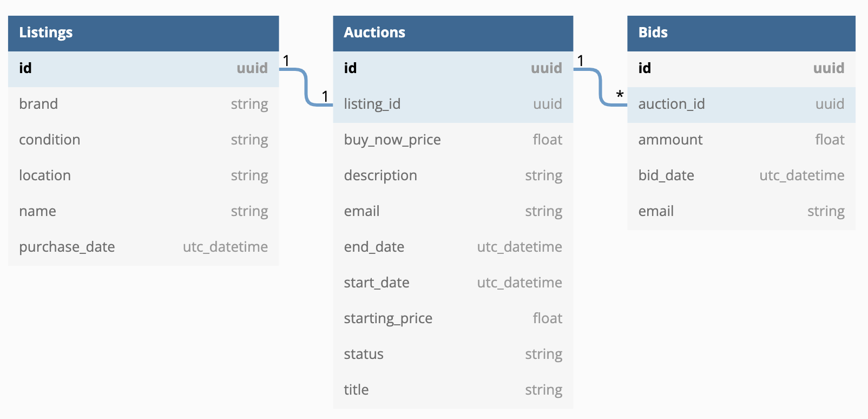Click the Auctions table header

click(453, 33)
